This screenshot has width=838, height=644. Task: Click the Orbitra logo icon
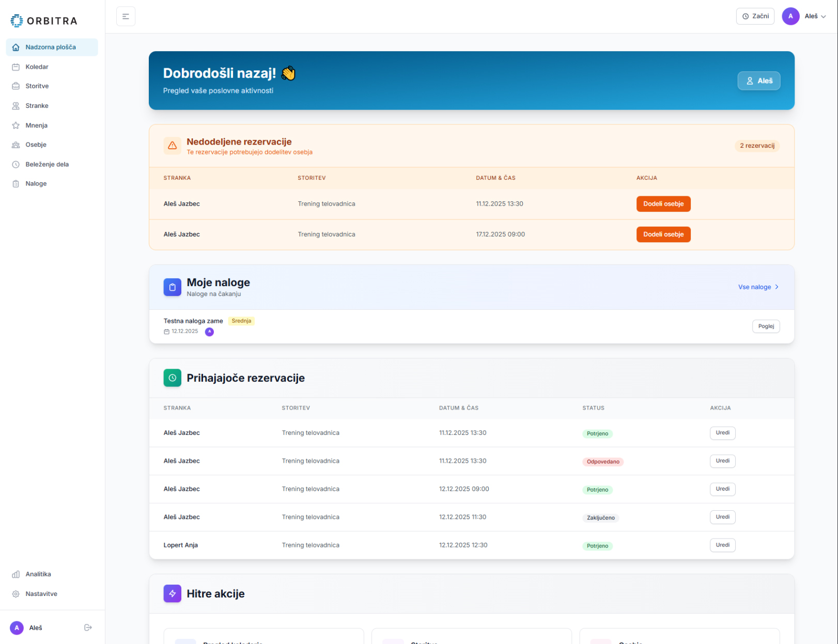(x=17, y=21)
